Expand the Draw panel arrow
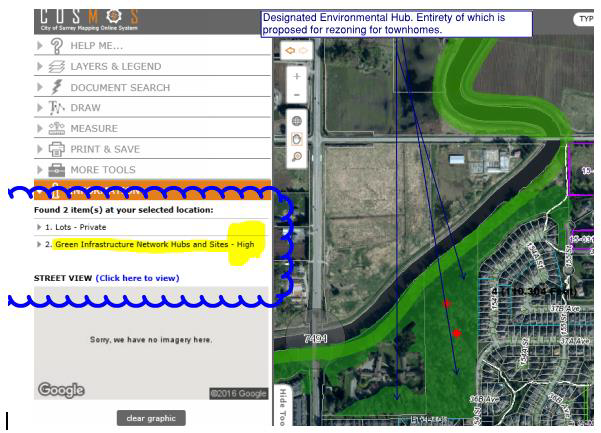This screenshot has width=601, height=433. (40, 108)
